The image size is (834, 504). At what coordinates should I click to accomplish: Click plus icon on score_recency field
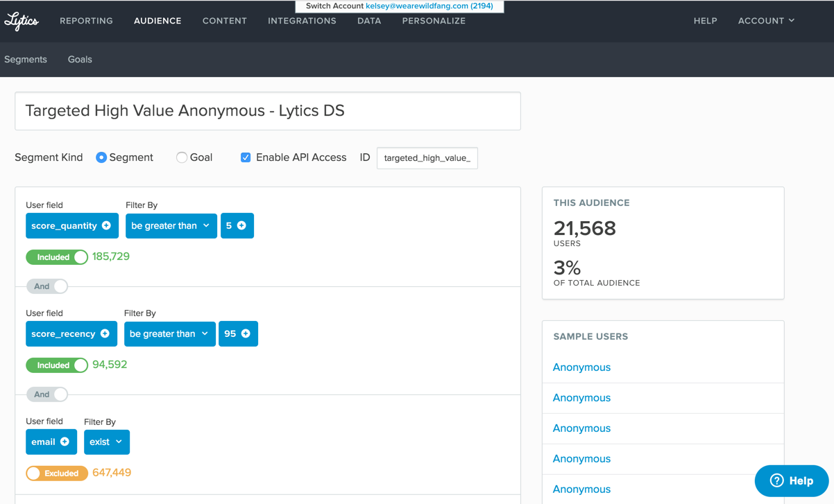[105, 333]
